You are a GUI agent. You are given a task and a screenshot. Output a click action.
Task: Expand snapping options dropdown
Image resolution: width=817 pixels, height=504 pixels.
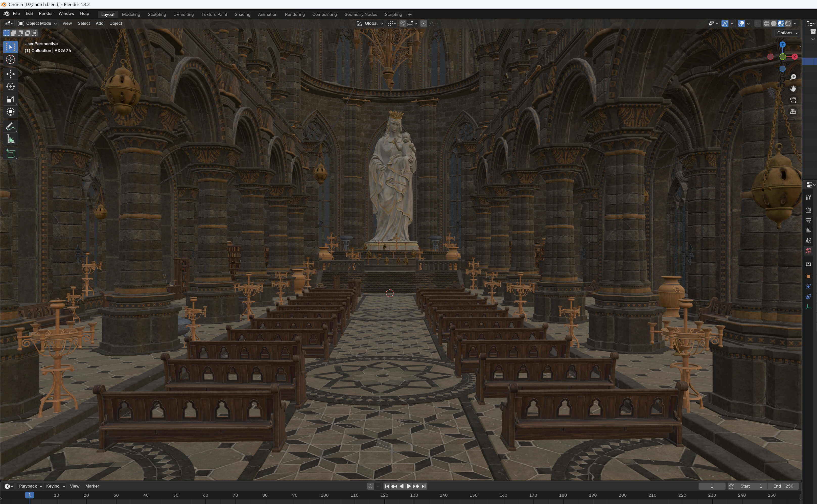pyautogui.click(x=412, y=23)
